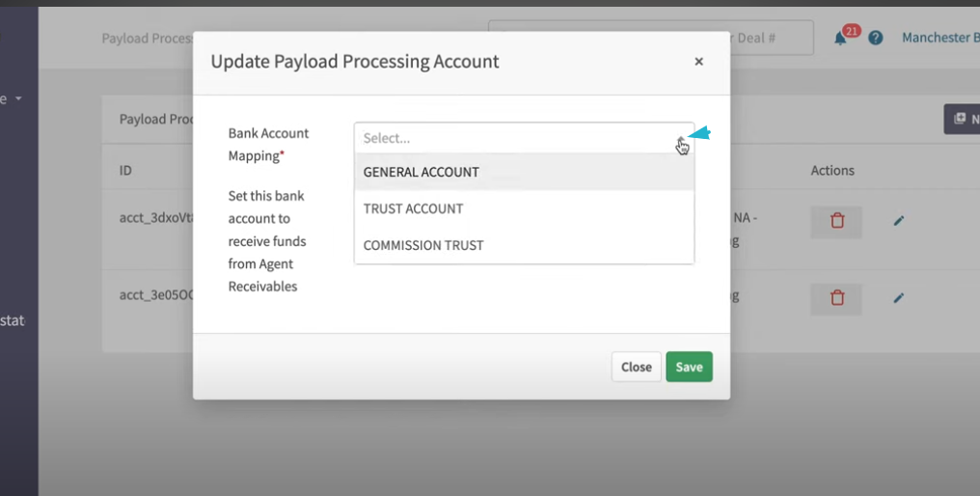Click the New button icon at right
The image size is (980, 496).
pyautogui.click(x=962, y=119)
